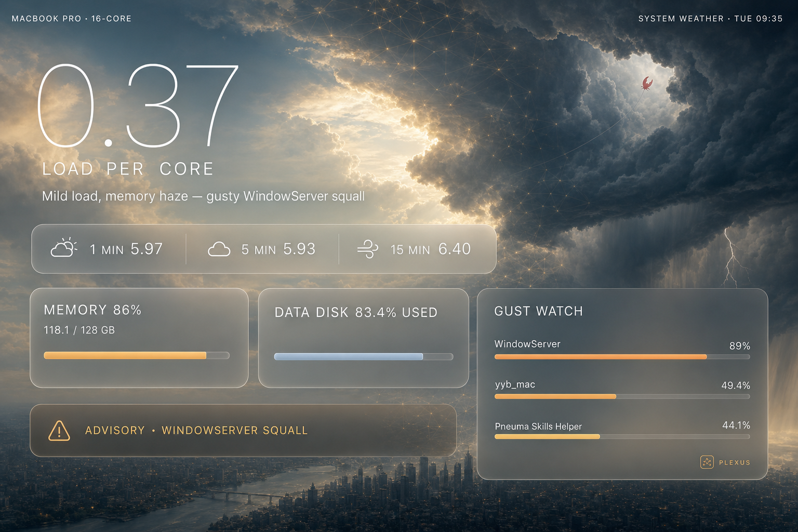This screenshot has height=532, width=798.
Task: Click the partly sunny 1 MIN load icon
Action: (x=64, y=248)
